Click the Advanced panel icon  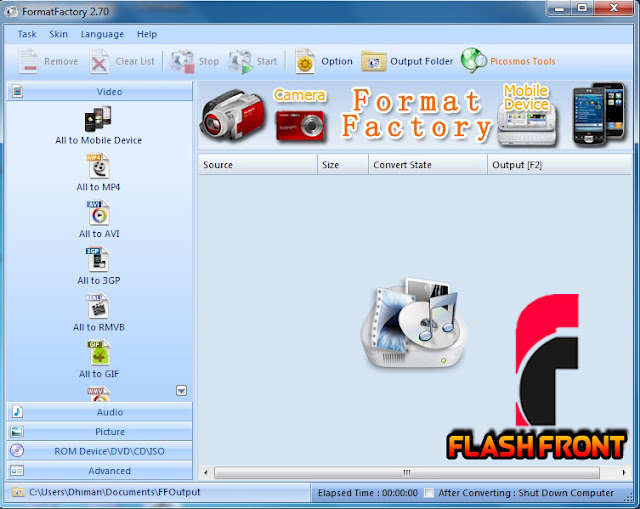[x=17, y=471]
